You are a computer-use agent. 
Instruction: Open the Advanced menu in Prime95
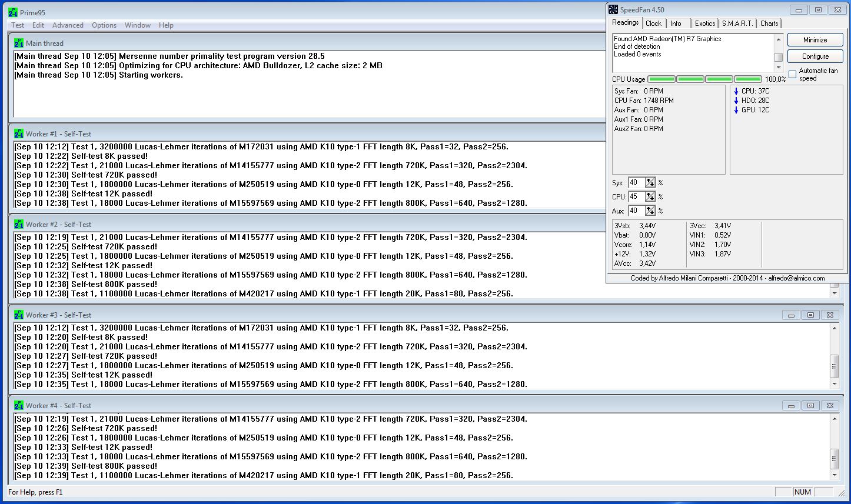(68, 25)
